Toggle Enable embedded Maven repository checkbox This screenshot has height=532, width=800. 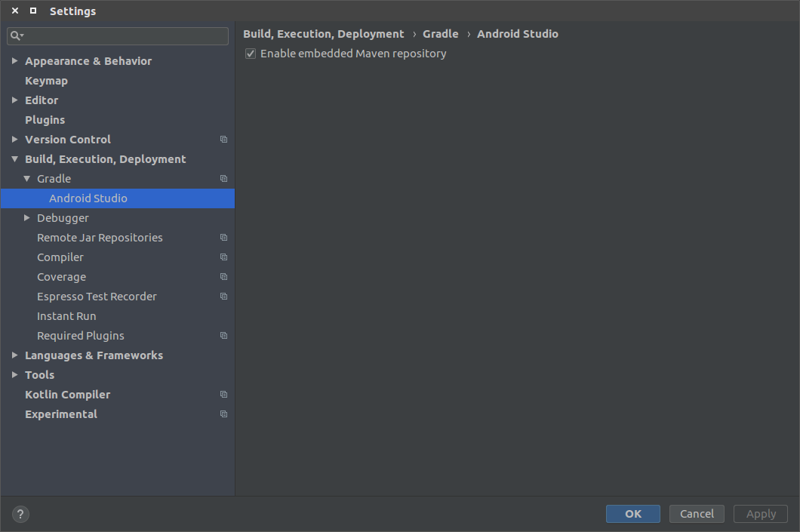251,54
